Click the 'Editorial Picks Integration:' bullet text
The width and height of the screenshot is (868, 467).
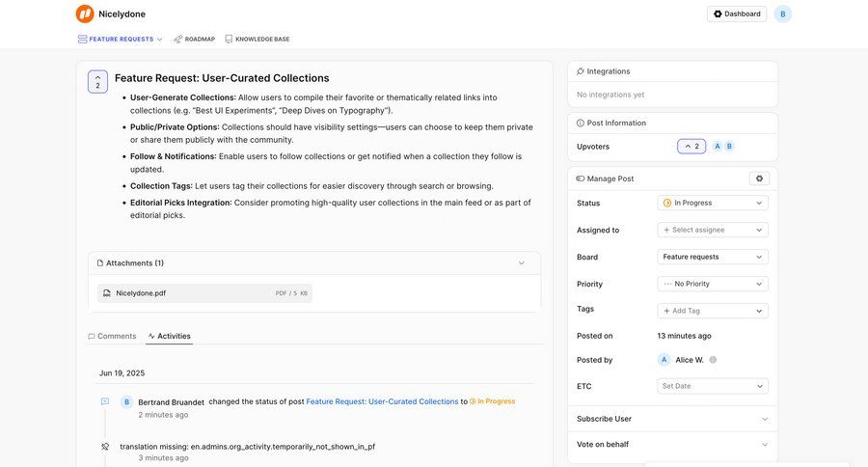click(181, 203)
